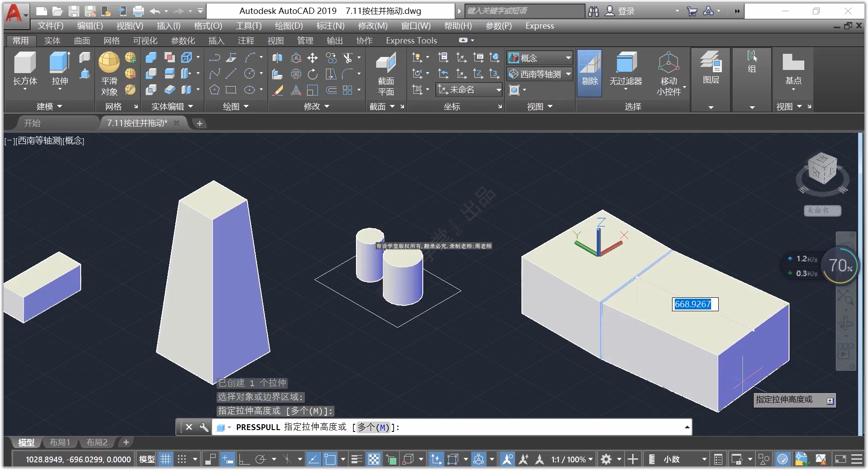Select the 3D Mirror tool
868x470 pixels.
point(278,58)
